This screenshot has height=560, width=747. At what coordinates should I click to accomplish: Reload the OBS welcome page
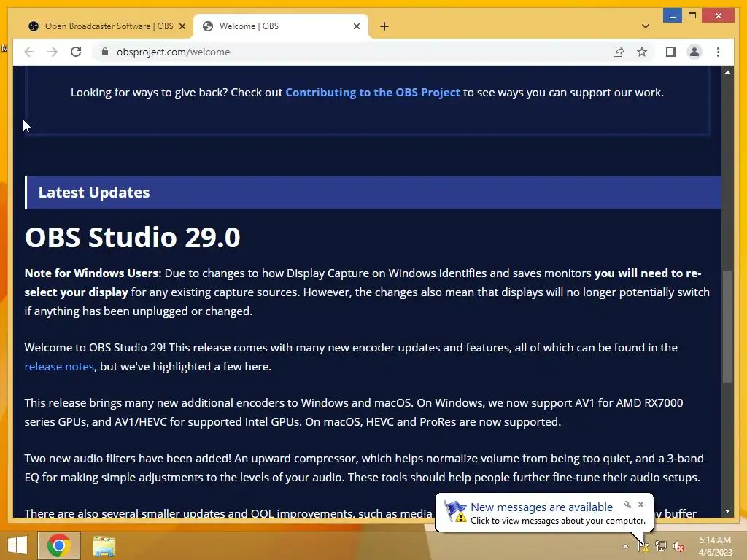click(76, 52)
